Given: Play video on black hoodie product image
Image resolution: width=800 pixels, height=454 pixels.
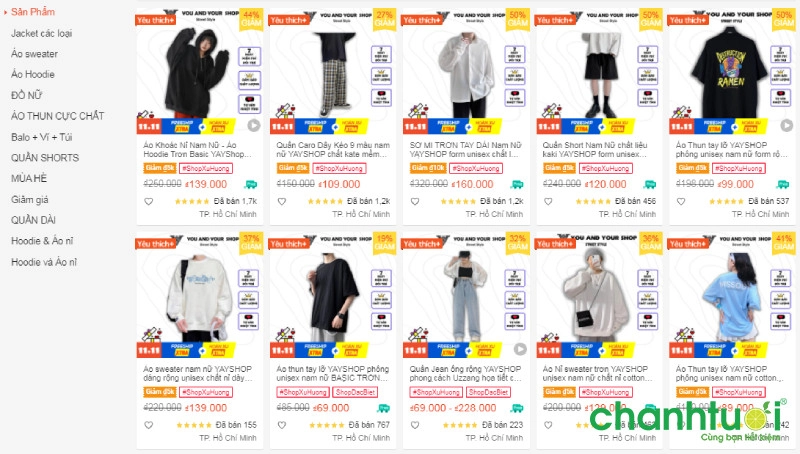Looking at the screenshot, I should point(254,125).
